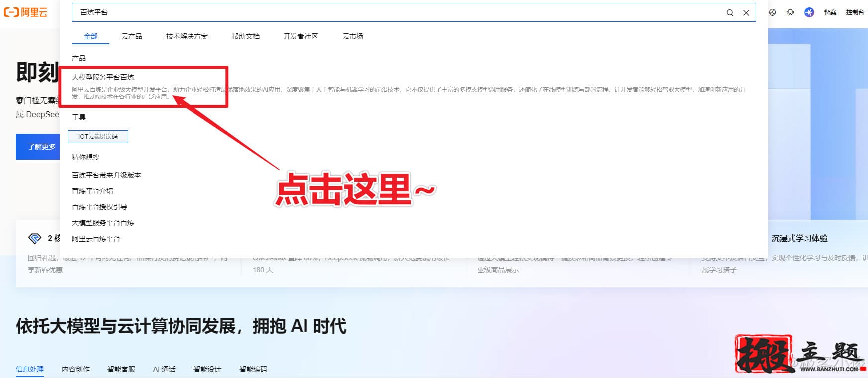868x378 pixels.
Task: Open the 控制台 console link
Action: [x=855, y=12]
